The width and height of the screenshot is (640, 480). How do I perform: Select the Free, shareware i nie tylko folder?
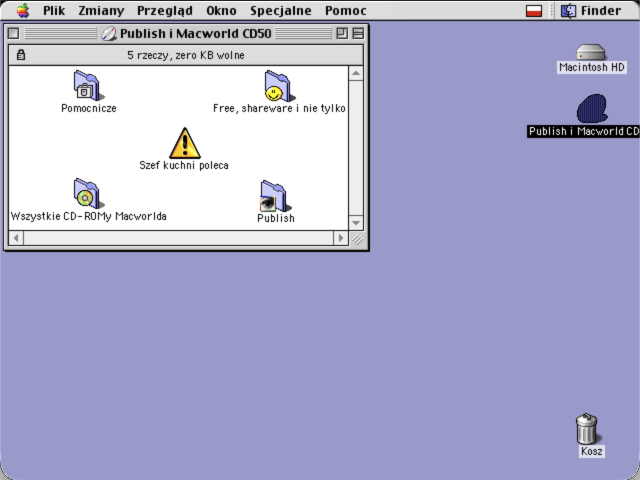point(279,86)
